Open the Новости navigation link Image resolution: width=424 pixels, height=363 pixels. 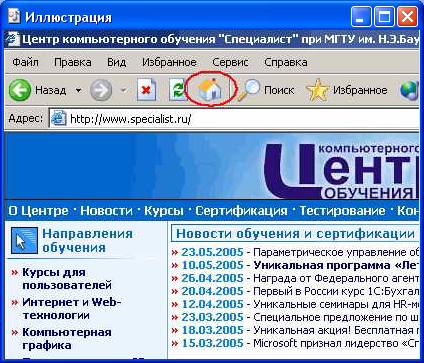[106, 211]
